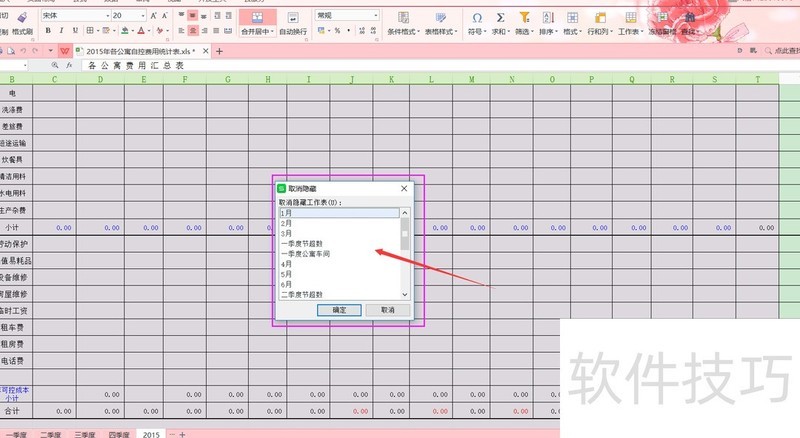Click the cell style pattern swatch icon
Screen dimensions: 800x438
(x=106, y=31)
